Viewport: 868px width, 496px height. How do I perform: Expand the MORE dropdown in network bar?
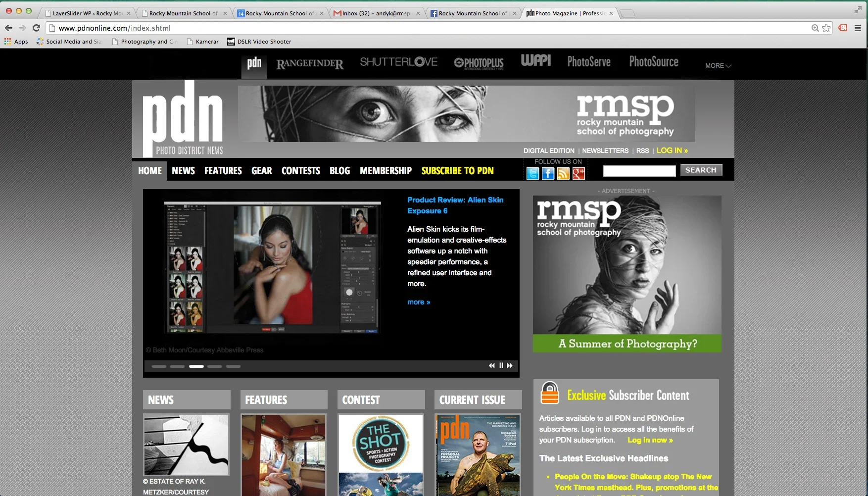pos(718,65)
